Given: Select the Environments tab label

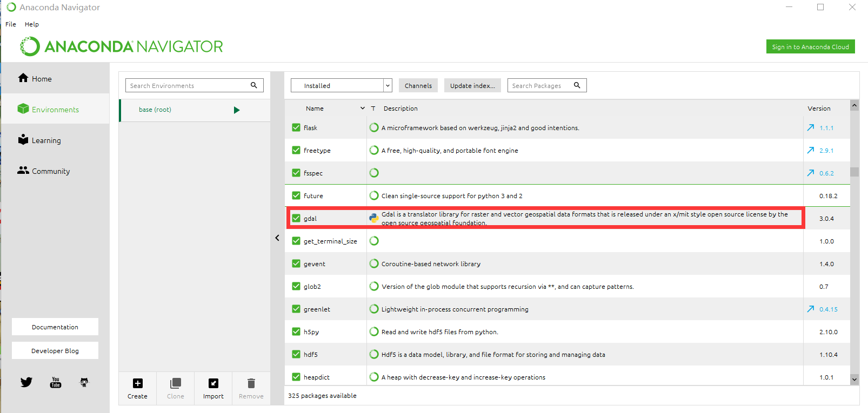Looking at the screenshot, I should [x=55, y=110].
